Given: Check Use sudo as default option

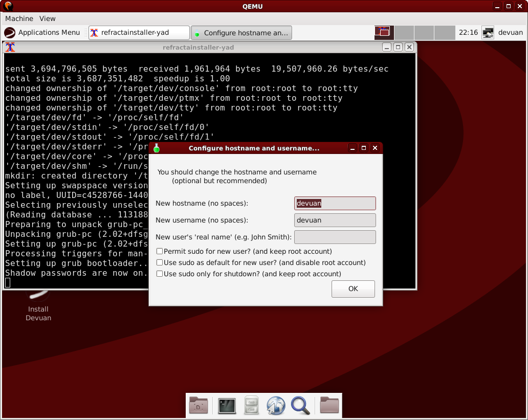Looking at the screenshot, I should click(160, 262).
